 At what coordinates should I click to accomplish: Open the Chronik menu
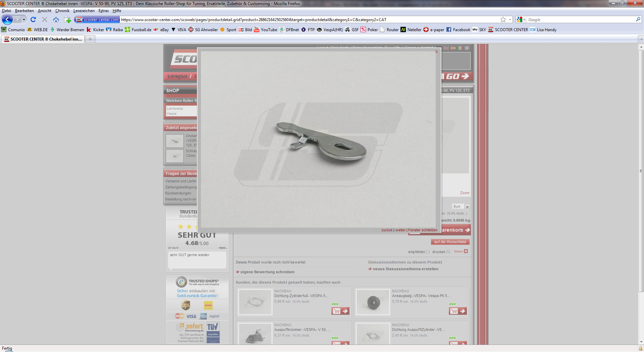coord(62,11)
